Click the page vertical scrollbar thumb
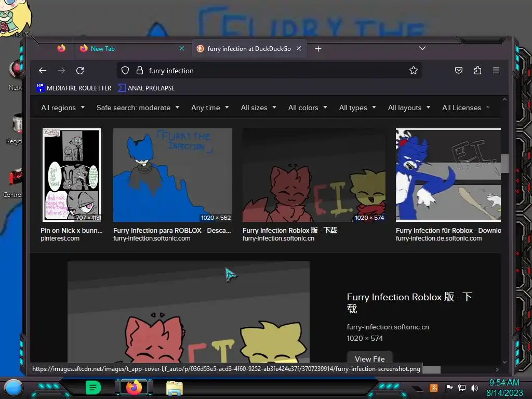Screen dimensions: 532x399 click(x=504, y=164)
